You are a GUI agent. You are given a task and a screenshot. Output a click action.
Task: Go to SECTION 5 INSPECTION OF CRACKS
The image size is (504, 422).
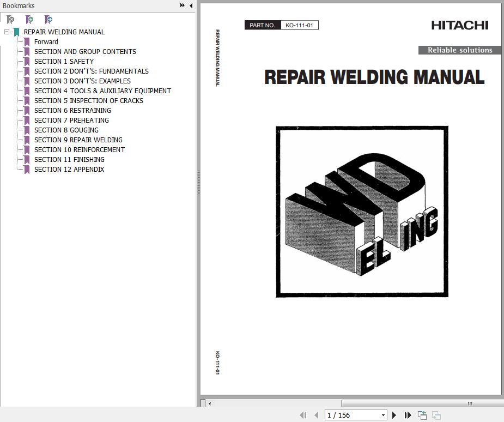(x=88, y=101)
